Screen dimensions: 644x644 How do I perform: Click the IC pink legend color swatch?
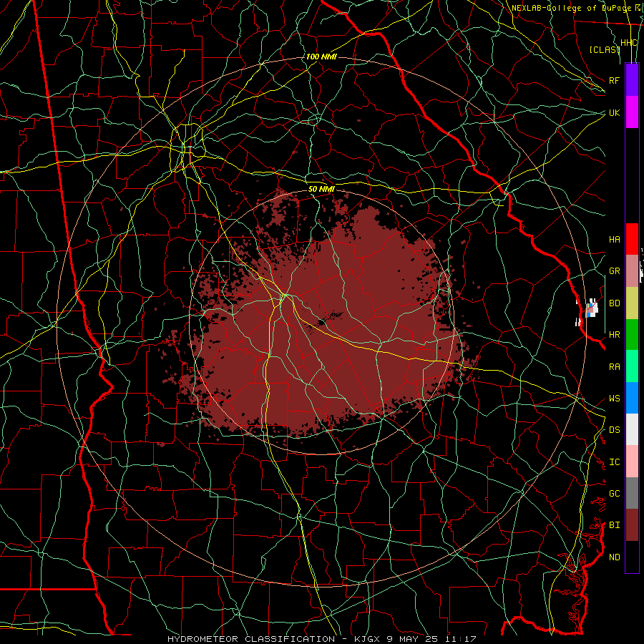632,462
